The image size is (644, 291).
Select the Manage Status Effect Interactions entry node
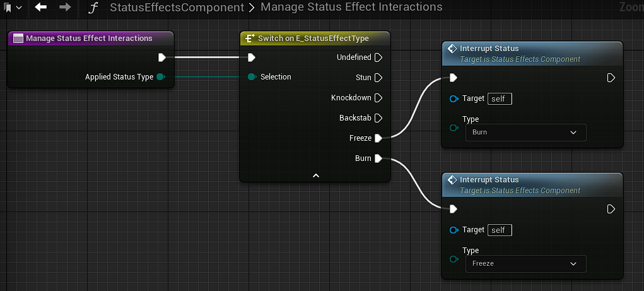[89, 39]
